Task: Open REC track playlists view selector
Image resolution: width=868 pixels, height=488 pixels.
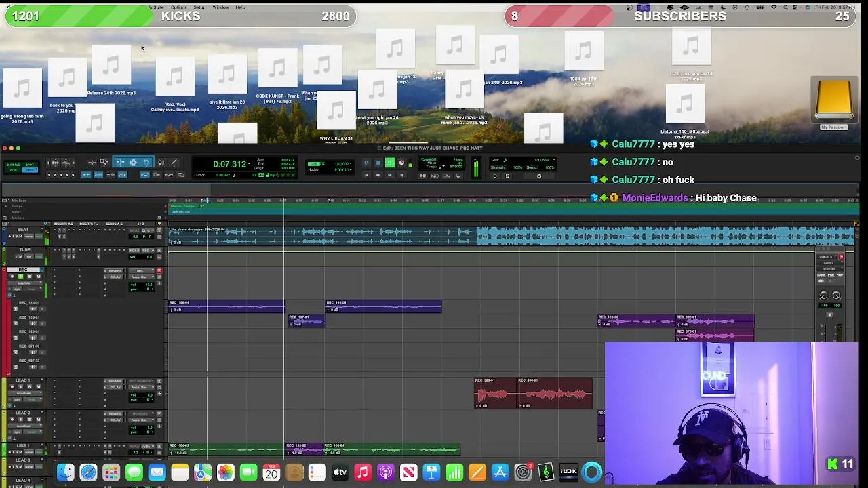Action: [x=25, y=283]
